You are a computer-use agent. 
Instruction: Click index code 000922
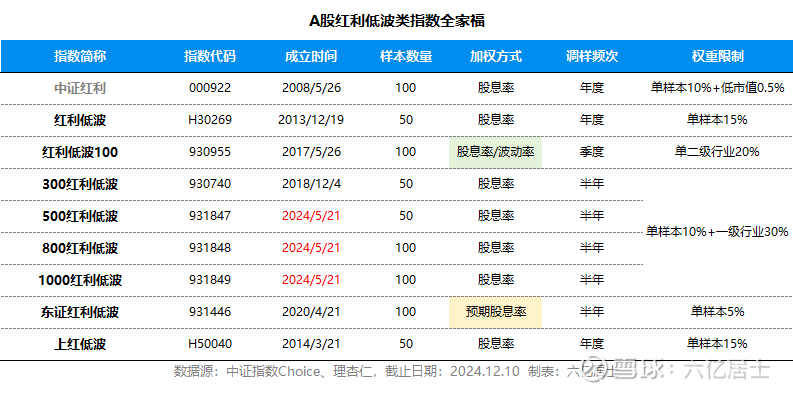click(x=210, y=88)
